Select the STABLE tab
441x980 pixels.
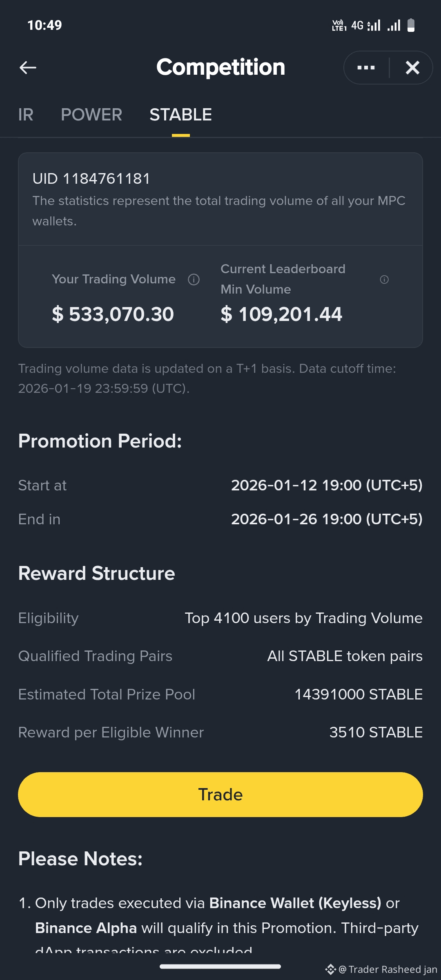point(180,115)
